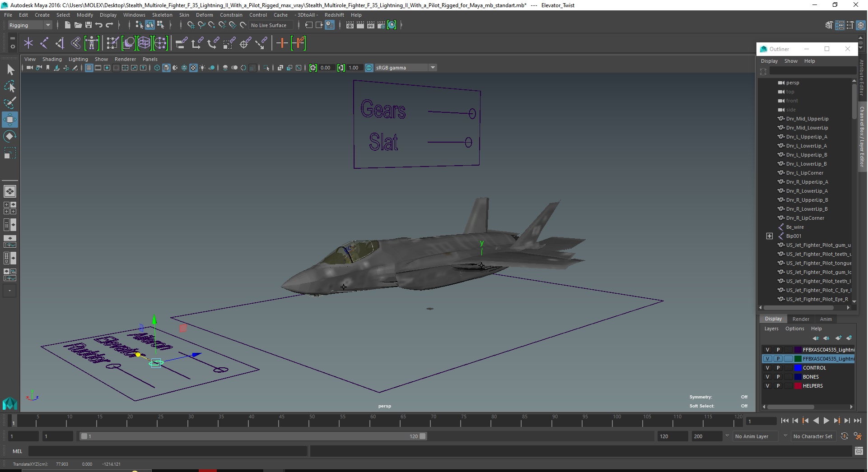The height and width of the screenshot is (472, 868).
Task: Open the Layers menu in layer editor
Action: (x=771, y=329)
